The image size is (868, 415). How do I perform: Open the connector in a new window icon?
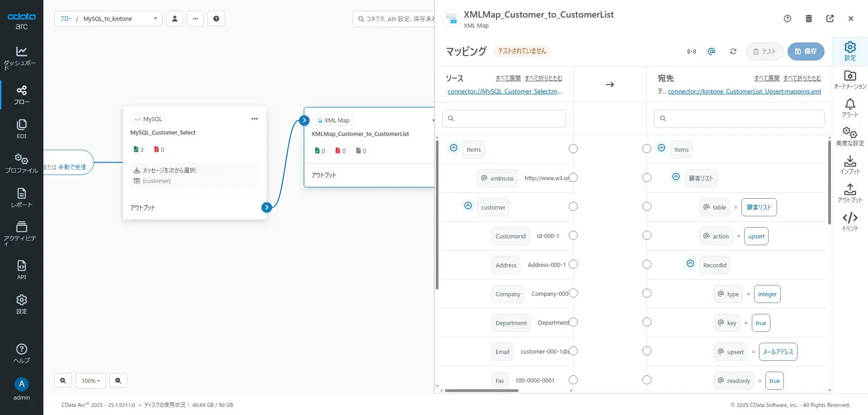click(x=830, y=19)
